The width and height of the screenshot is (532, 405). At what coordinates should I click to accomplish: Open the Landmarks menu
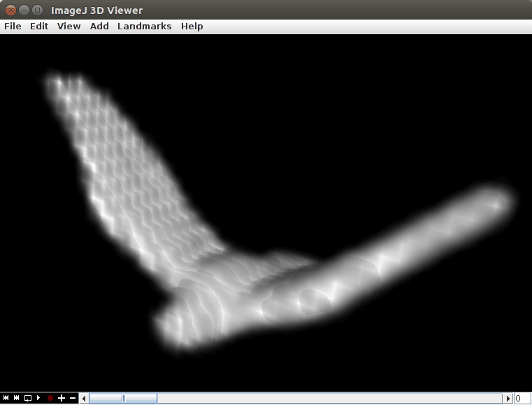tap(144, 27)
